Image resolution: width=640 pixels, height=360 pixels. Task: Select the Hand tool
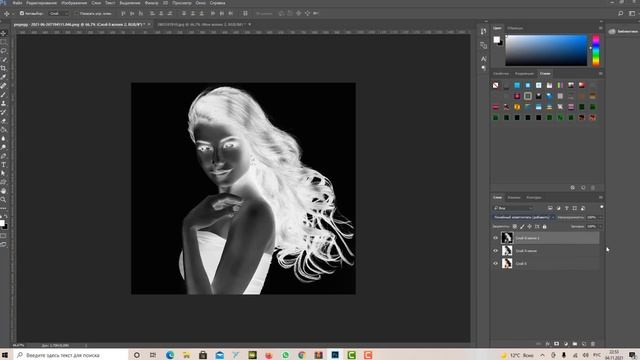coord(4,191)
